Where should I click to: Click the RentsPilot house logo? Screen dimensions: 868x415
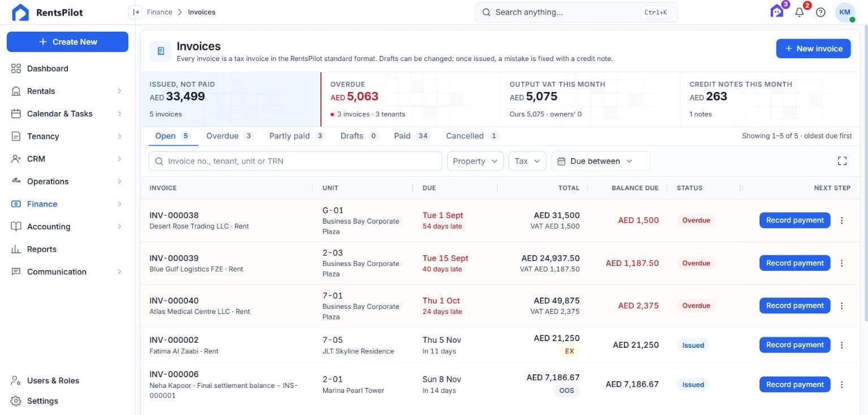pyautogui.click(x=20, y=12)
